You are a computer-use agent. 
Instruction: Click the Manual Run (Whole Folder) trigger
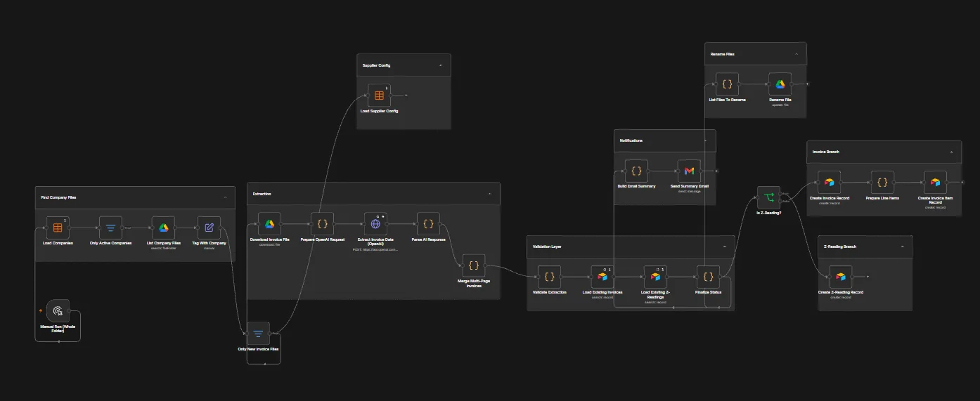click(58, 310)
